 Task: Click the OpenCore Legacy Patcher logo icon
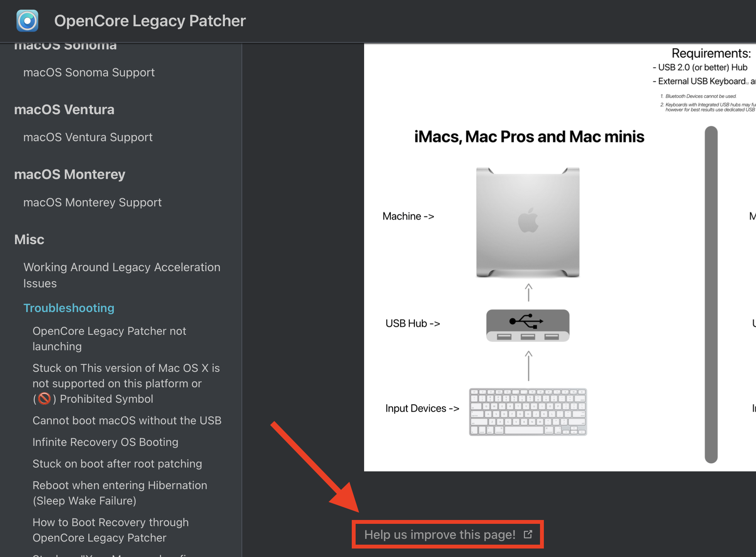coord(27,21)
